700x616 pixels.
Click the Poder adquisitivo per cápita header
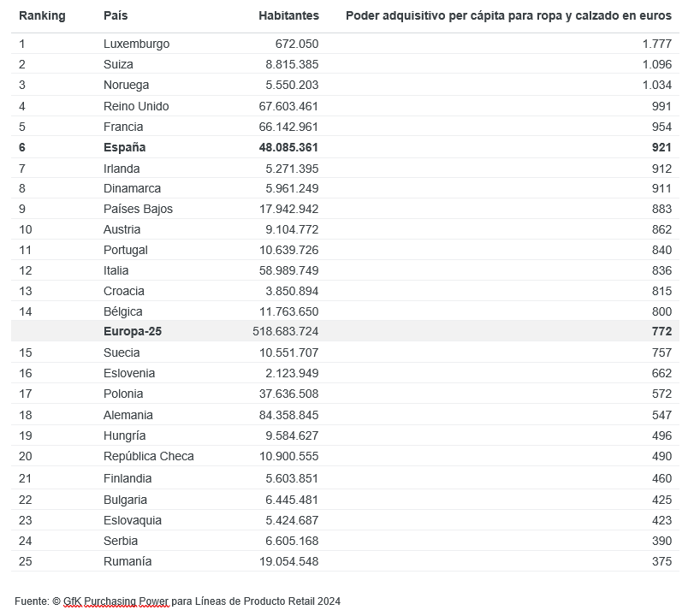[x=508, y=15]
